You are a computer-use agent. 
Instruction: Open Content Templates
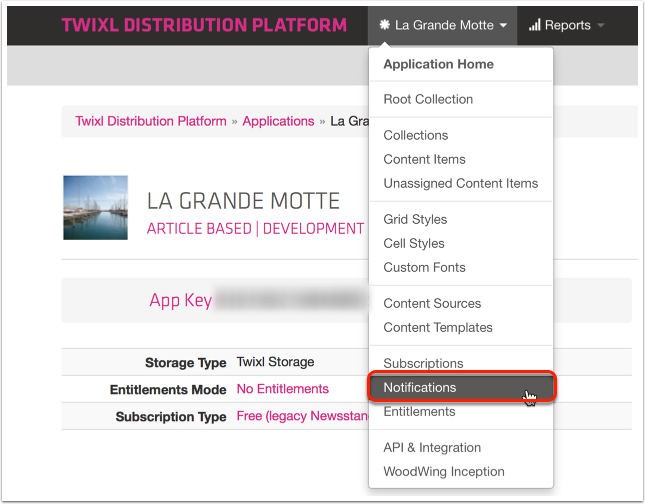point(438,327)
